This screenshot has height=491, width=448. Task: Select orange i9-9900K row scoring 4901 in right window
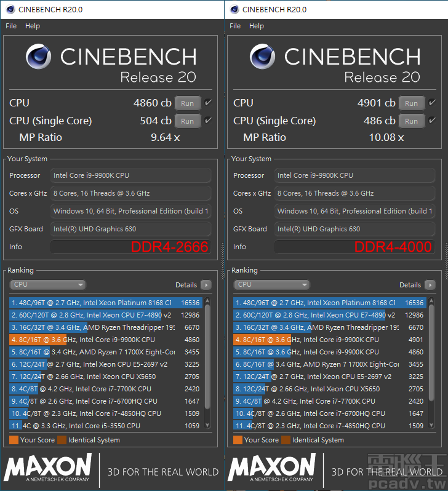tap(330, 340)
